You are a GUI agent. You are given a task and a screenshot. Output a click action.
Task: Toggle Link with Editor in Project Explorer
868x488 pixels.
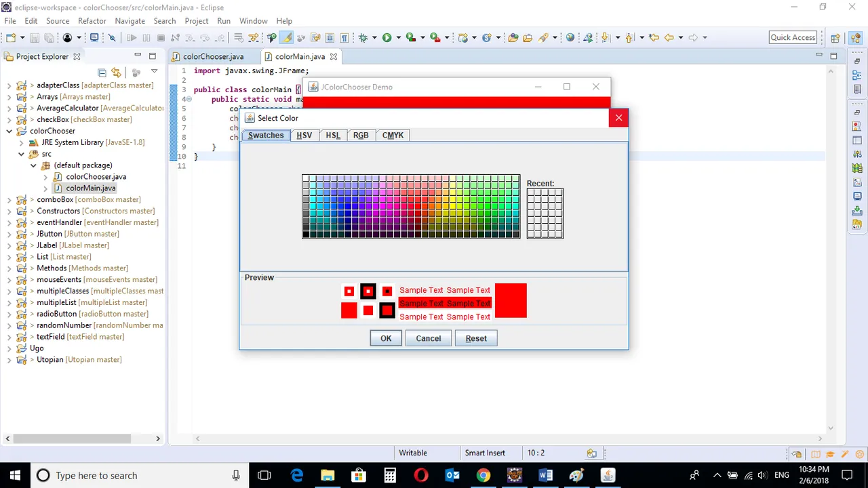click(x=116, y=73)
